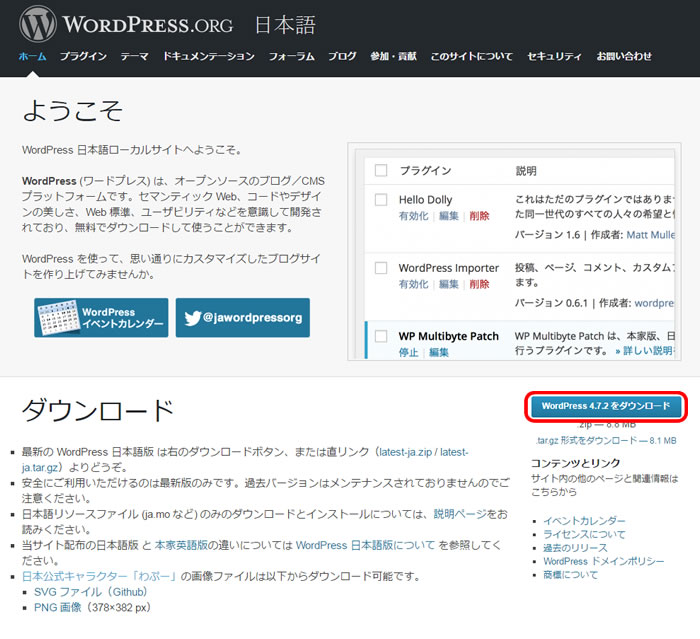The height and width of the screenshot is (639, 700).
Task: Open the ホーム navigation item
Action: 33,56
